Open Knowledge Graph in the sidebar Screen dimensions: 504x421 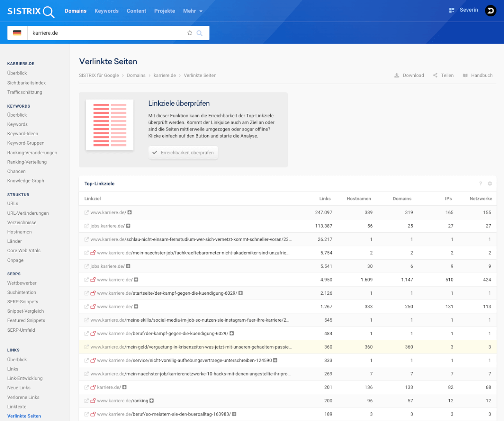coord(26,181)
